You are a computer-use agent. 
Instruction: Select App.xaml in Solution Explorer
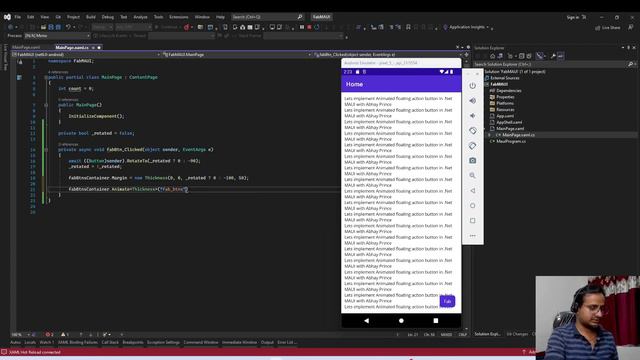[505, 116]
